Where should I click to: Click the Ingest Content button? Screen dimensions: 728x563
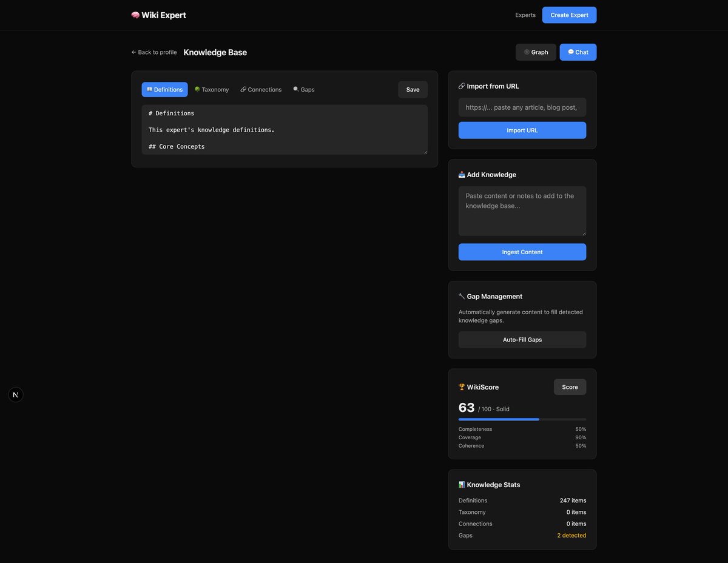522,252
